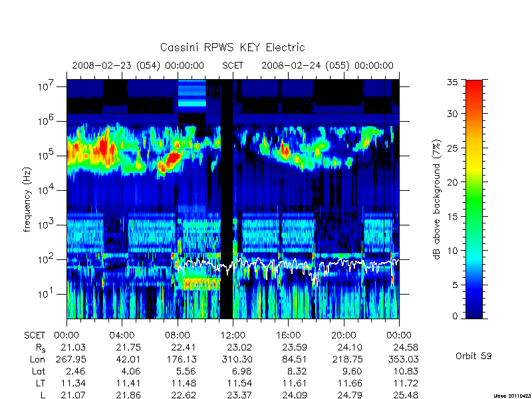The height and width of the screenshot is (399, 532).
Task: Click the time tick label "12:00"
Action: tap(233, 335)
